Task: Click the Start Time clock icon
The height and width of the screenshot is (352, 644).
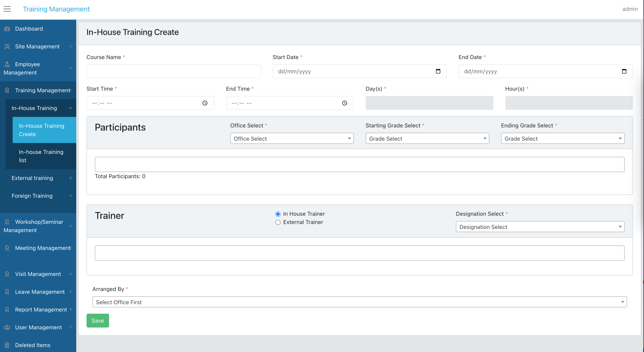Action: [205, 103]
